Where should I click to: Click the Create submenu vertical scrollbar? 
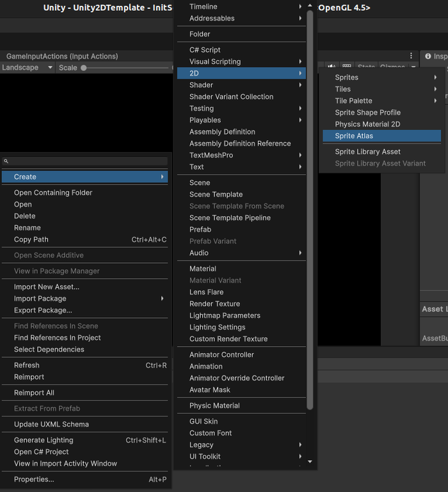click(310, 210)
